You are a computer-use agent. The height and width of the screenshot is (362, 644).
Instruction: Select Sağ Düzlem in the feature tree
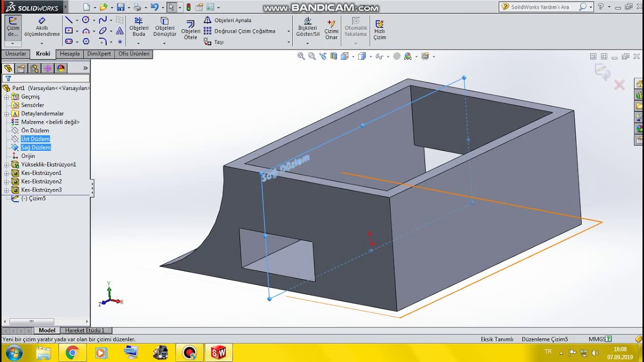(x=36, y=147)
